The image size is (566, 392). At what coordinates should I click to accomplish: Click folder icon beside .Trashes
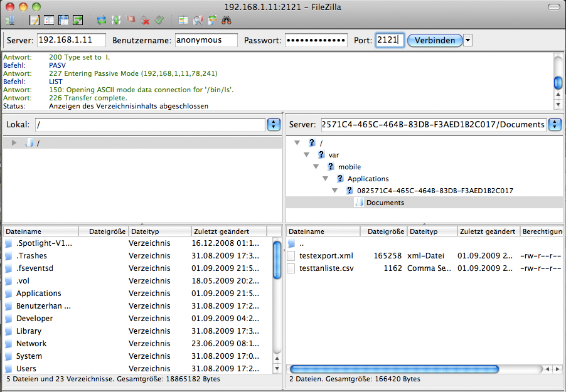[9, 256]
